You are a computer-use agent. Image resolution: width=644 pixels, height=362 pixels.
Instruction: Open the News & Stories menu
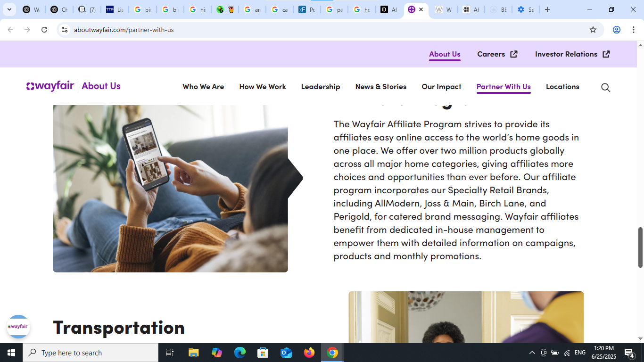tap(381, 87)
